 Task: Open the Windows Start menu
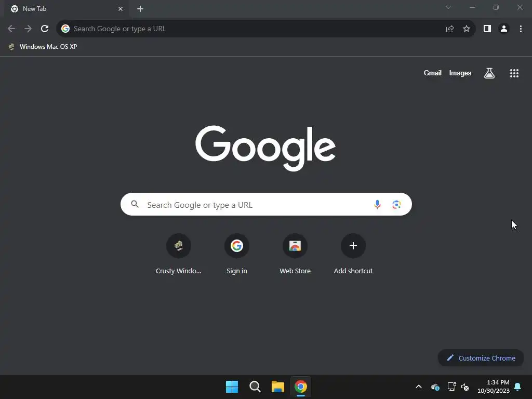tap(232, 387)
